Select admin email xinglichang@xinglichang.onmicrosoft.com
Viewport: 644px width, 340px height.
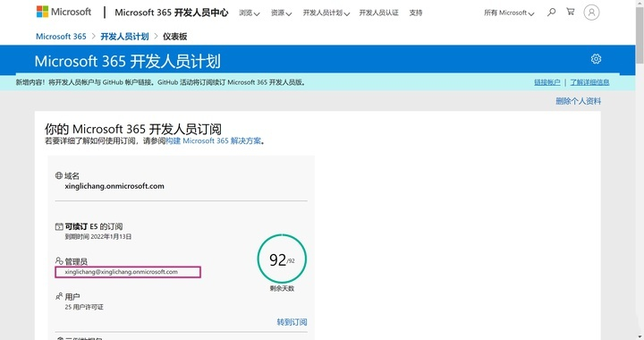(x=121, y=272)
